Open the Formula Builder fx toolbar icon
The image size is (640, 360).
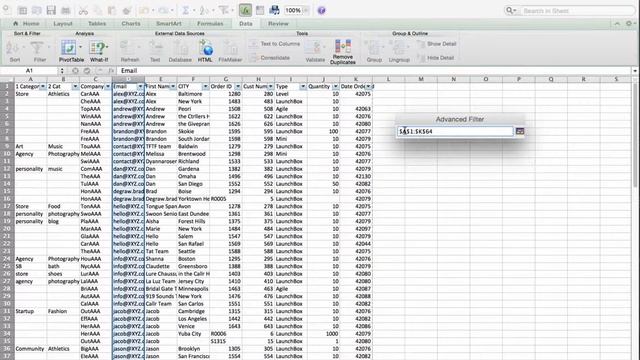click(x=245, y=10)
